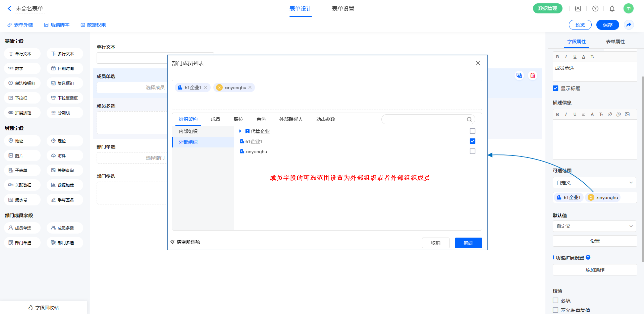
Task: Toggle the 显示标题 checkbox
Action: 555,88
